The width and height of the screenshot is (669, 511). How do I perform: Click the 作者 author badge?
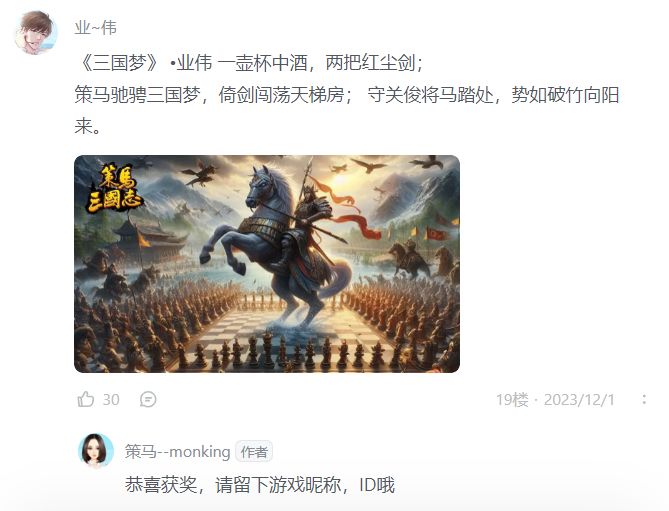click(x=254, y=452)
